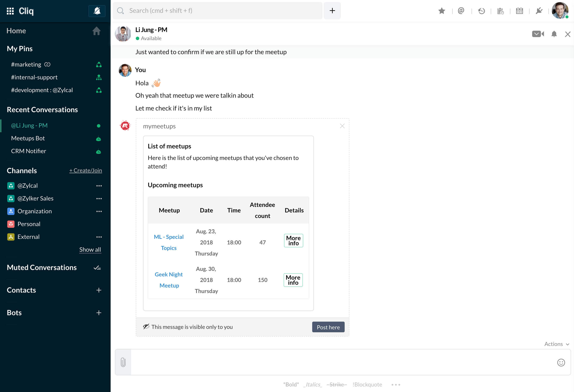Open ML - Special Topics meetup link
The image size is (574, 392).
click(x=169, y=242)
